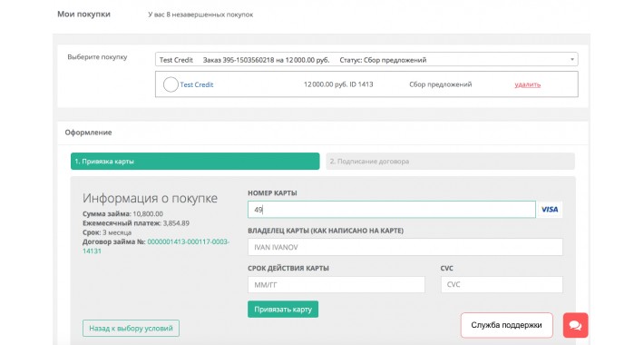644x345 pixels.
Task: Click the Информация о покупке heading
Action: 150,198
